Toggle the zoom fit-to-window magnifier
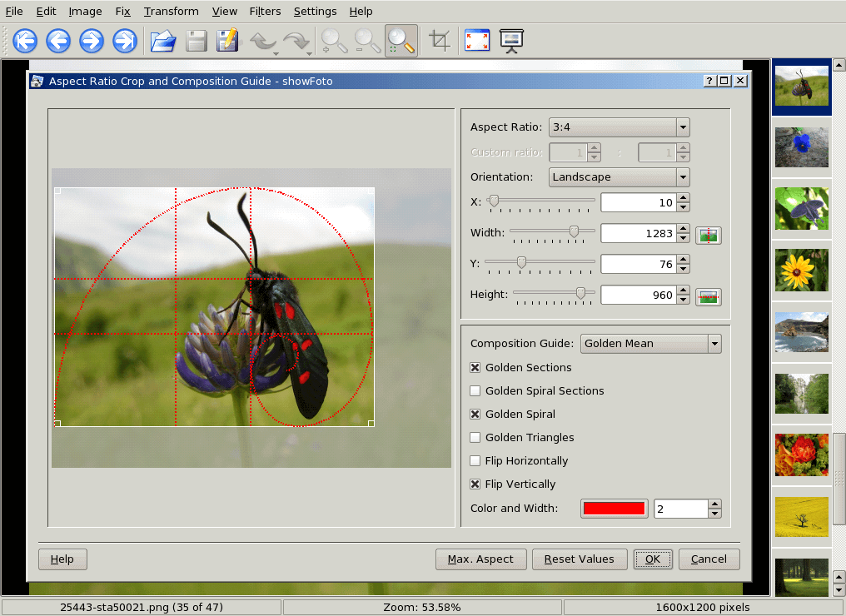Viewport: 846px width, 616px height. pos(401,40)
